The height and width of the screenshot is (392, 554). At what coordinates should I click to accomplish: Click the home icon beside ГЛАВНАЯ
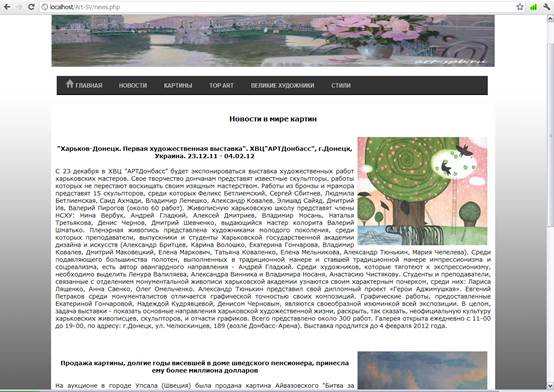pyautogui.click(x=70, y=84)
